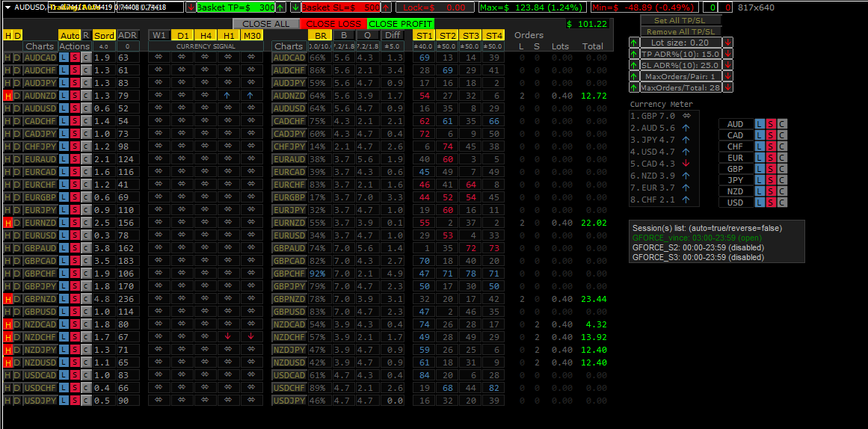
Task: Click red S button in USDJPY row
Action: coord(75,400)
